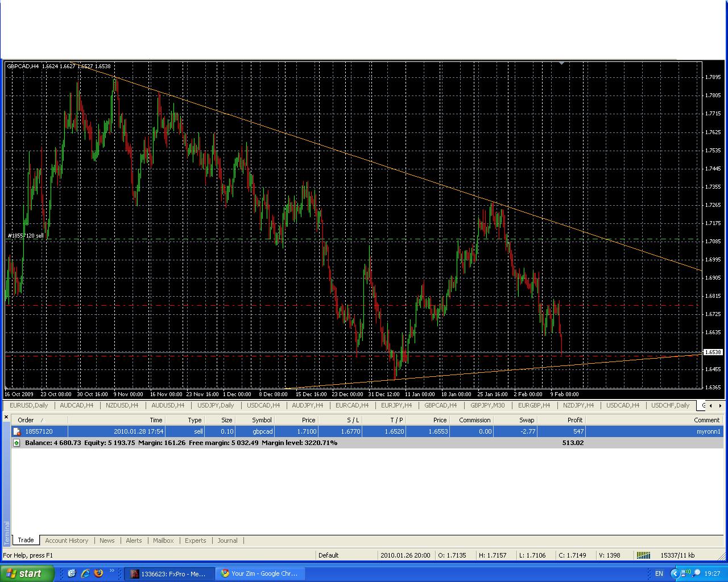Open the Account History tab
The image size is (728, 582).
pos(67,541)
